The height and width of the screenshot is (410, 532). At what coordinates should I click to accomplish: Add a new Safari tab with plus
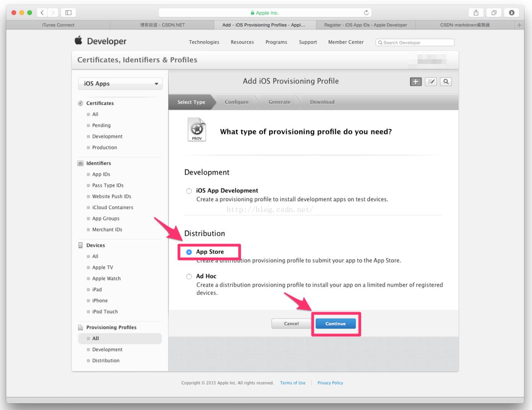point(519,25)
